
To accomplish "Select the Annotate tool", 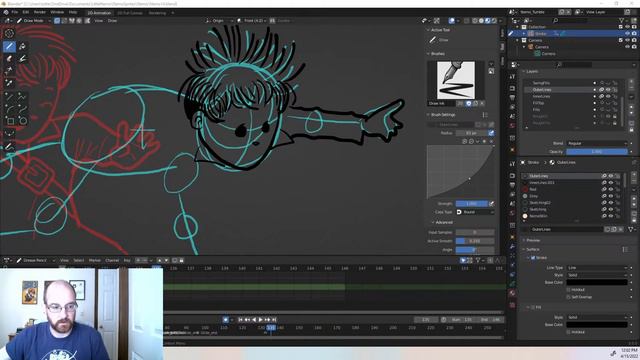I will [x=9, y=147].
